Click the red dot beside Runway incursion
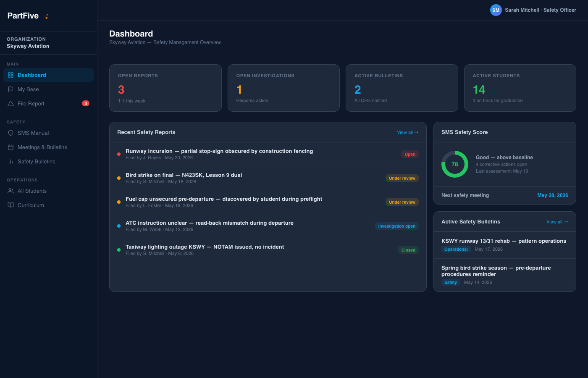Image resolution: width=588 pixels, height=378 pixels. (119, 154)
